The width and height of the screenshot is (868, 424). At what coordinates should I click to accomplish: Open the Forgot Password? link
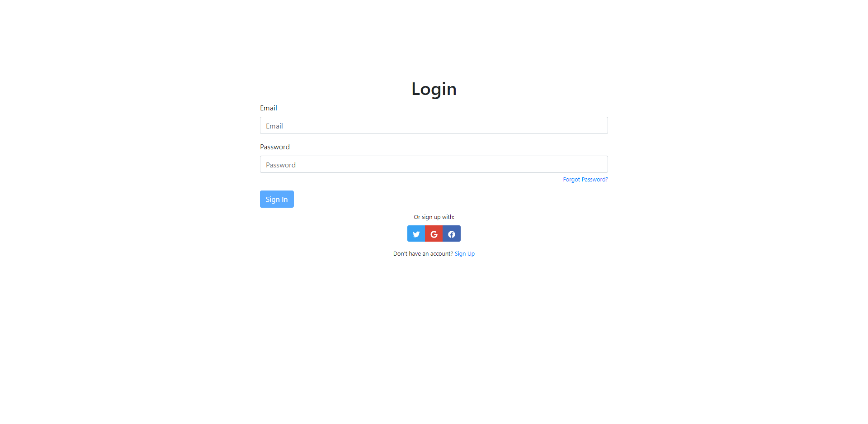585,180
